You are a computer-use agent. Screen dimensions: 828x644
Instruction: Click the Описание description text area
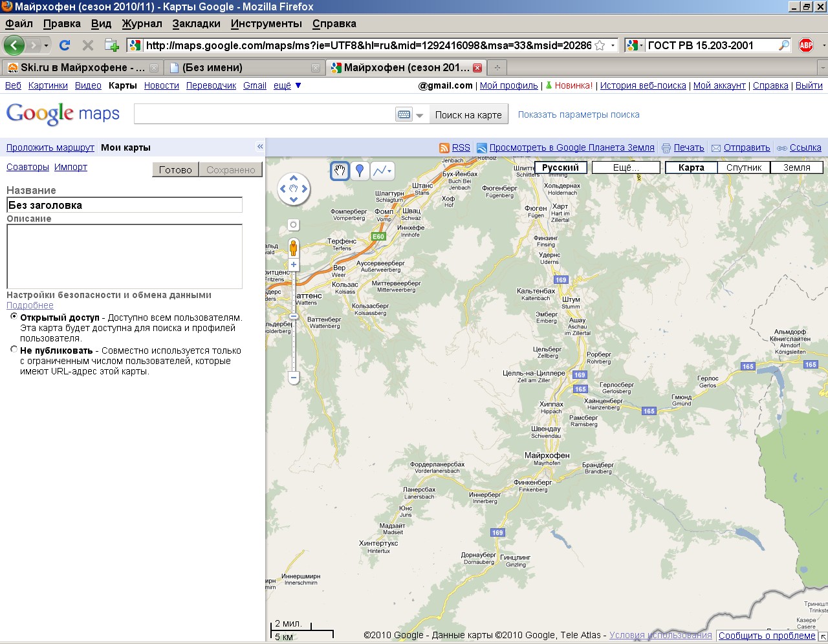point(124,256)
